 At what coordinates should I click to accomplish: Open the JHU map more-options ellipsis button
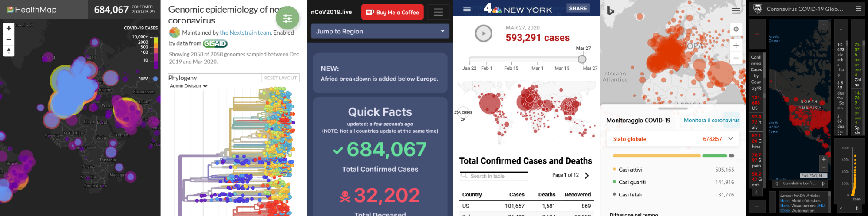point(823,25)
